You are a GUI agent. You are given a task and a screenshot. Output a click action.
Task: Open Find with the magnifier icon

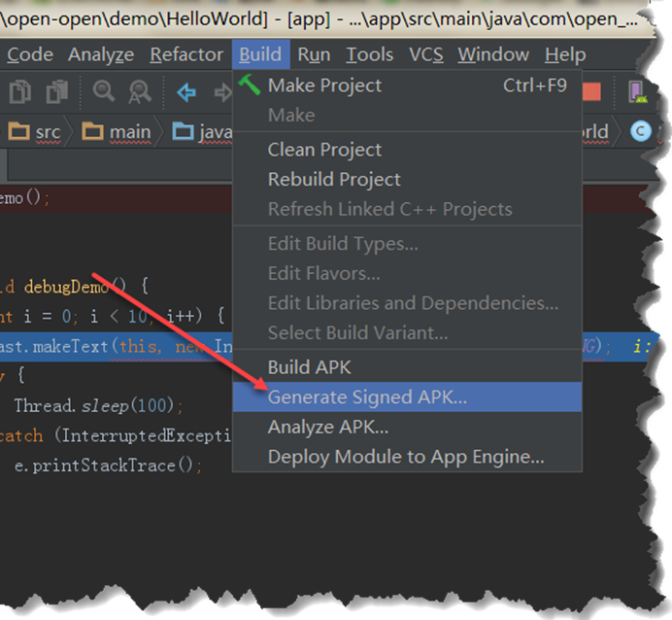(x=104, y=91)
